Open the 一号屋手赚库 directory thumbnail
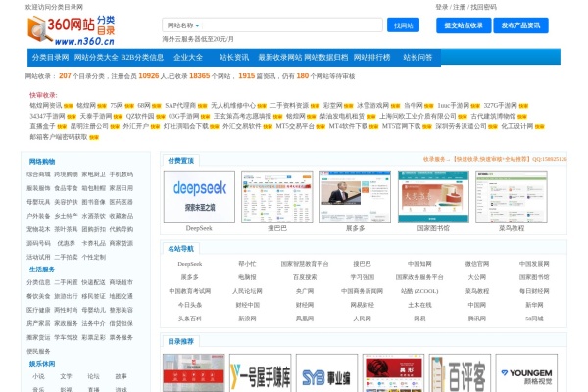 261,372
